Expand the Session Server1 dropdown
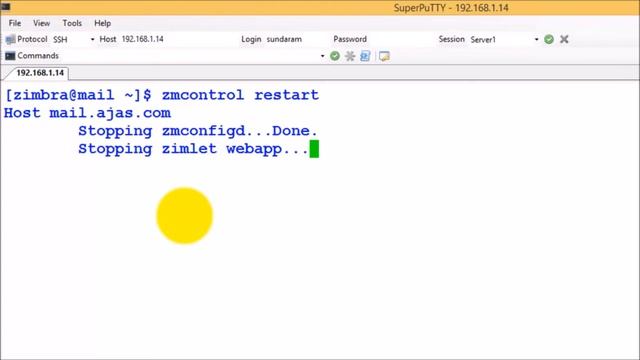This screenshot has height=360, width=640. click(x=536, y=39)
